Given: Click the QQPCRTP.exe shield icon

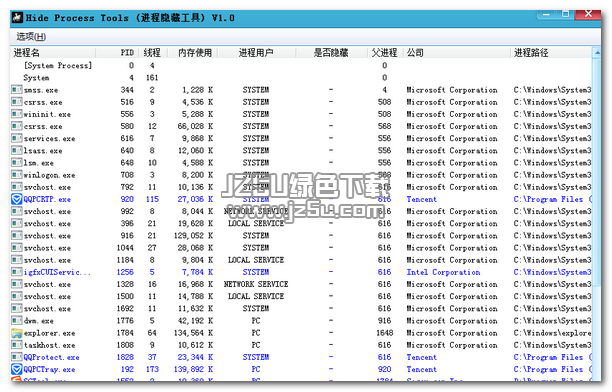Looking at the screenshot, I should pos(17,199).
